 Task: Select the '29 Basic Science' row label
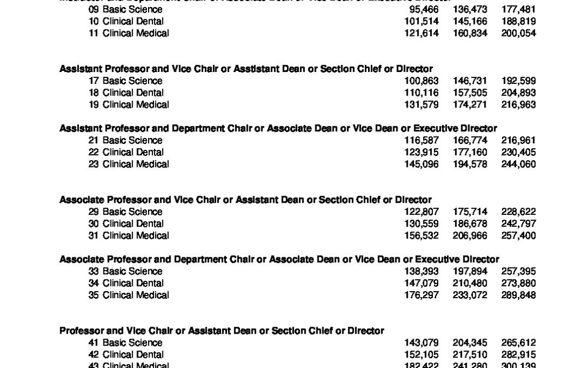coord(125,212)
